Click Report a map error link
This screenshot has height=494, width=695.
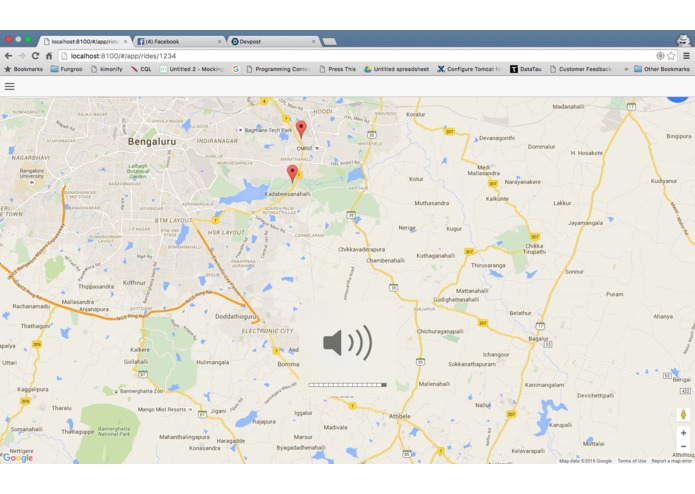(x=672, y=461)
